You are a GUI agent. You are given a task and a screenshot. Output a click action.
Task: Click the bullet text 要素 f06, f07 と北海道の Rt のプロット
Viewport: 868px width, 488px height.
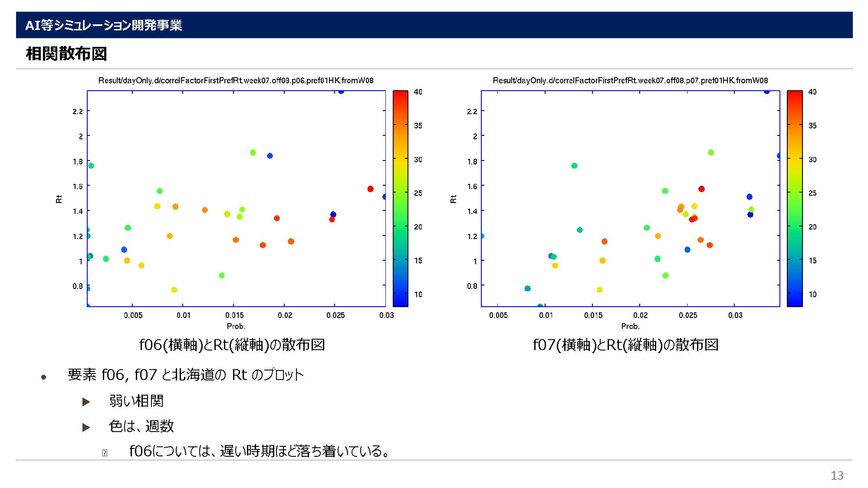click(186, 375)
